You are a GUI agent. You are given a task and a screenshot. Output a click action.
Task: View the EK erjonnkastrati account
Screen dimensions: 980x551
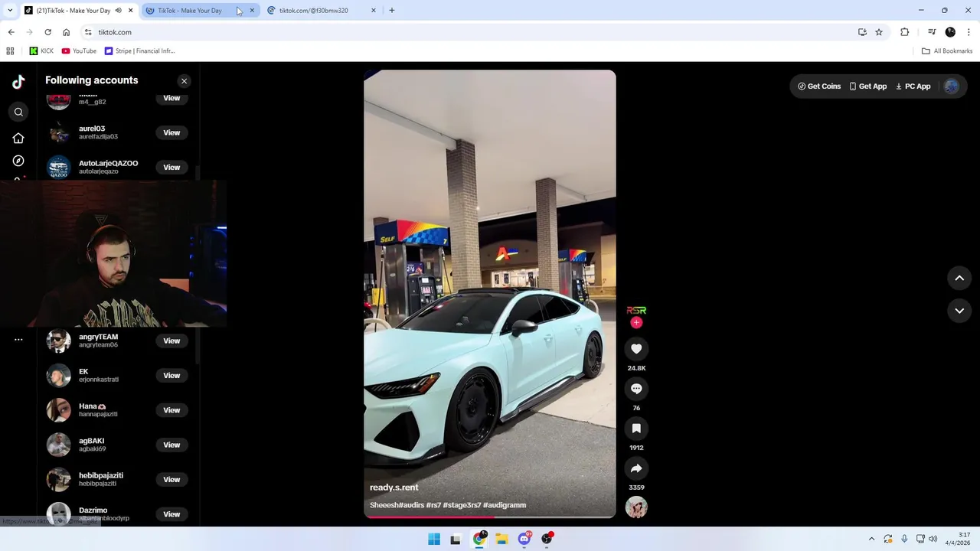click(171, 375)
